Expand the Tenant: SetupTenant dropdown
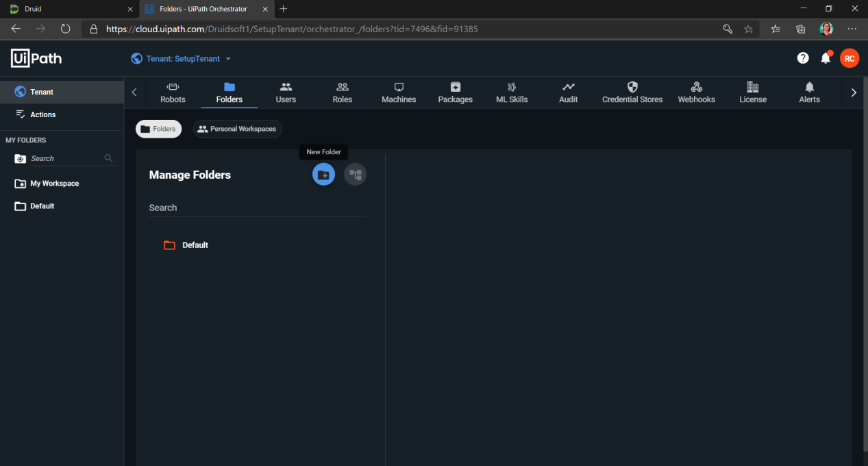This screenshot has height=466, width=868. (x=182, y=59)
